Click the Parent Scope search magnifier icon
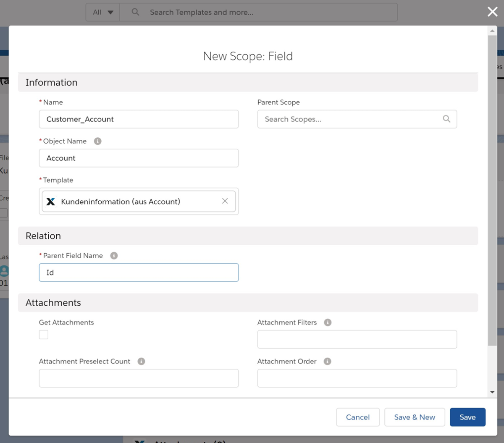This screenshot has width=504, height=443. (446, 119)
